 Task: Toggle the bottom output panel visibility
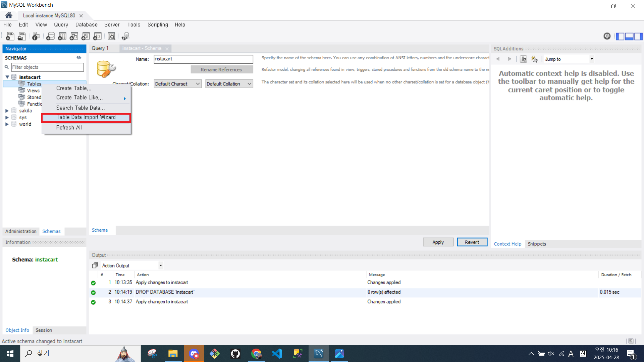click(629, 36)
